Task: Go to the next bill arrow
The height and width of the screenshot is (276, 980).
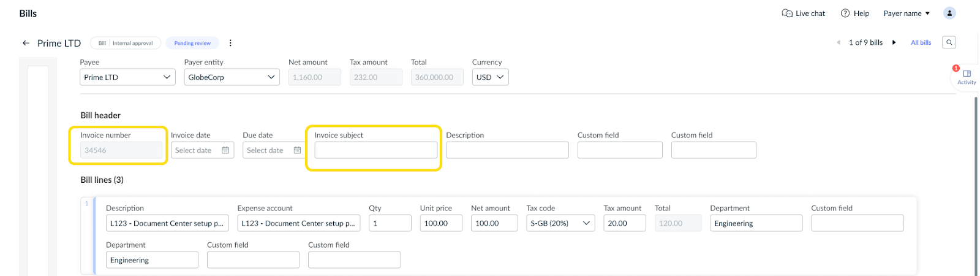Action: pyautogui.click(x=894, y=42)
